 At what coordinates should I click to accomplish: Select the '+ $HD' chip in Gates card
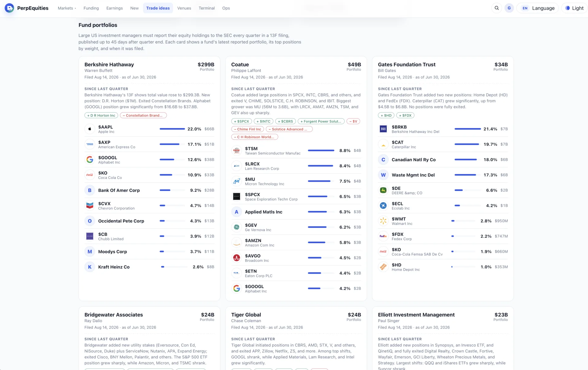pyautogui.click(x=386, y=115)
